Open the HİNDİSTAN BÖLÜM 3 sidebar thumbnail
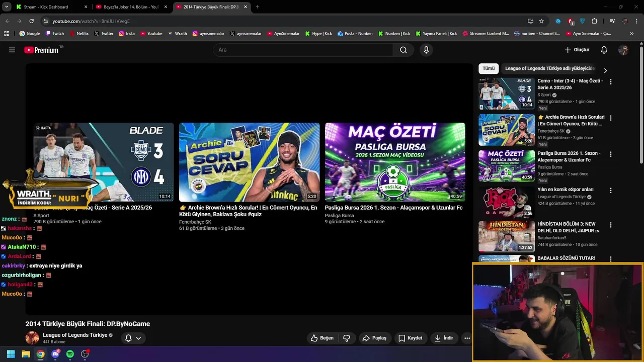The image size is (644, 362). pyautogui.click(x=507, y=236)
